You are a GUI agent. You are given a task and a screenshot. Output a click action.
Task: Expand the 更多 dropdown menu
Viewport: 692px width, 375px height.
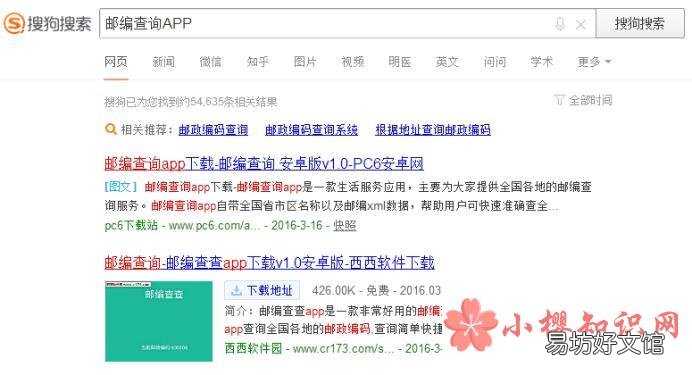pos(594,62)
